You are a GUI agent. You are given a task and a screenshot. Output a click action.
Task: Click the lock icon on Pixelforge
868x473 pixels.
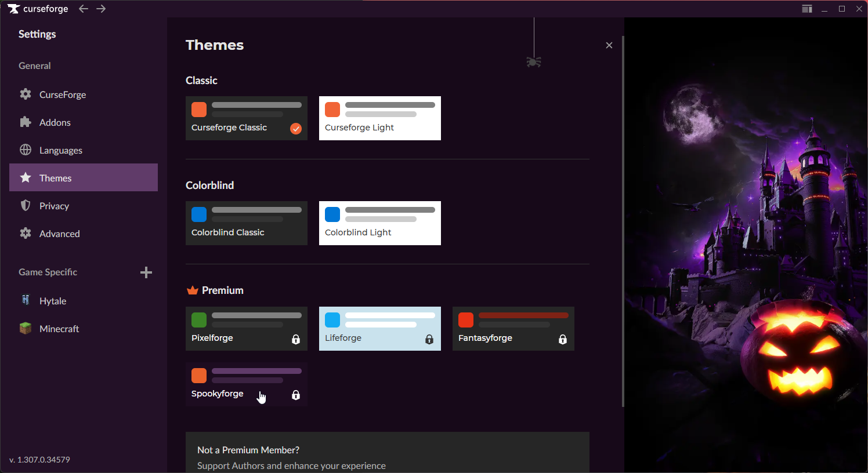pos(296,339)
